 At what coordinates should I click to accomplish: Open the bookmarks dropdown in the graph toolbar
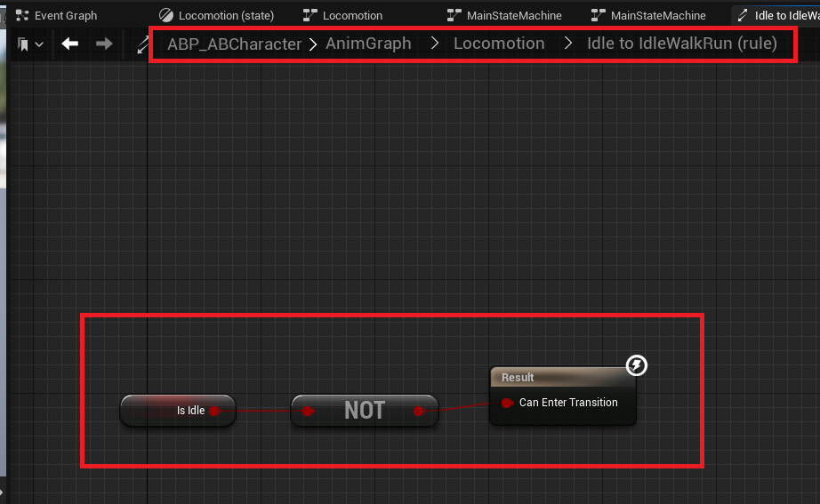click(x=30, y=44)
